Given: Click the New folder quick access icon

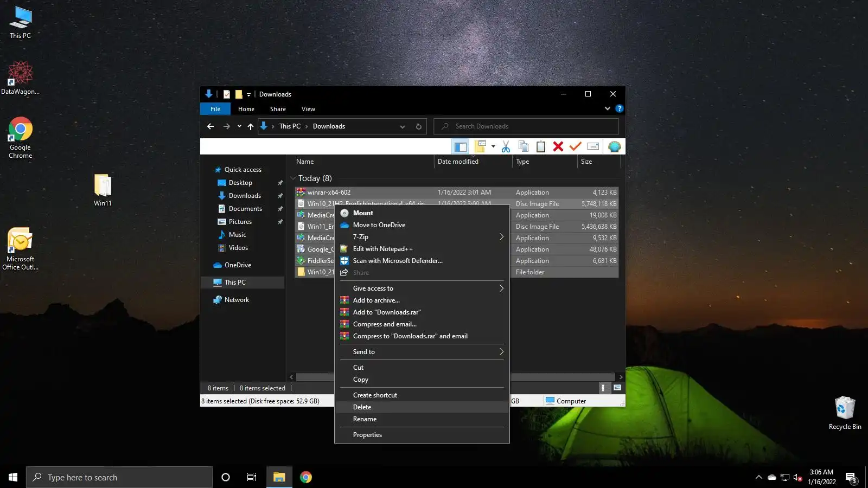Looking at the screenshot, I should click(239, 94).
